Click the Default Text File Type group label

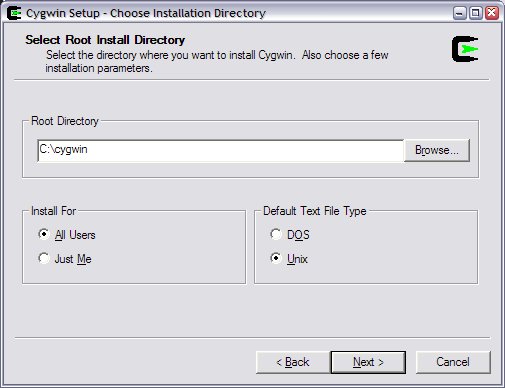pos(315,211)
